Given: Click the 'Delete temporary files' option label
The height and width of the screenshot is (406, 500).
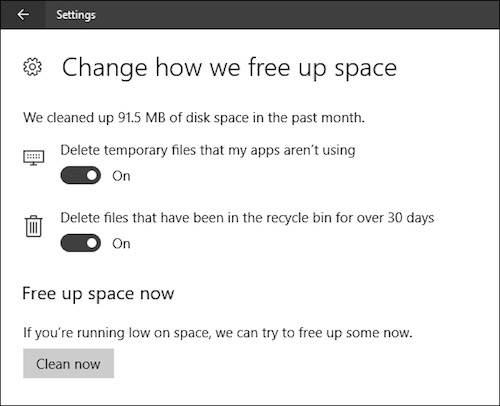Looking at the screenshot, I should [208, 150].
